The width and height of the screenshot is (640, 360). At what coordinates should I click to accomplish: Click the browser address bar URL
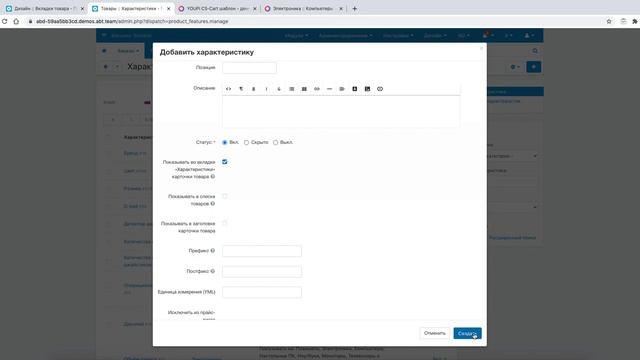pyautogui.click(x=132, y=21)
